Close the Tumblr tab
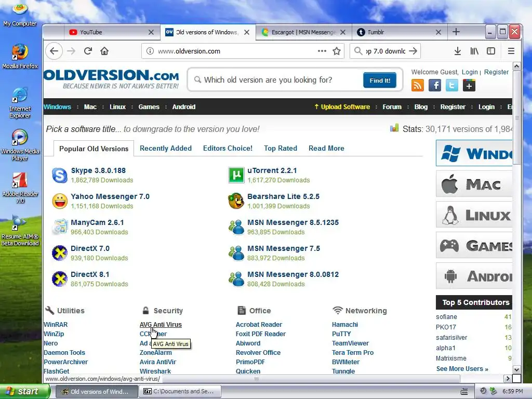 click(x=438, y=32)
